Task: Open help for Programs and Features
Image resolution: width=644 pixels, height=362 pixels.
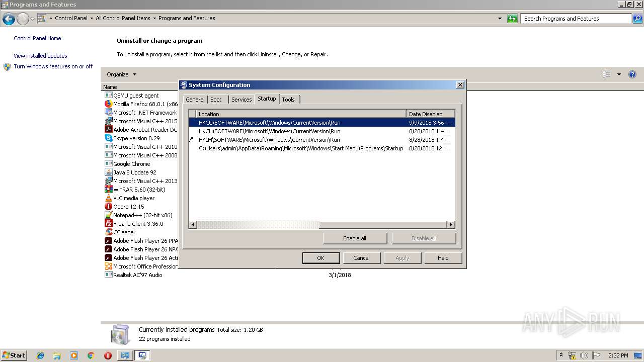Action: point(632,74)
